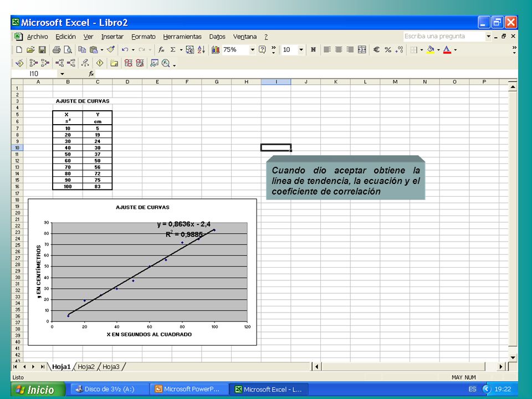The width and height of the screenshot is (532, 399).
Task: Create a new blank workbook
Action: point(19,50)
